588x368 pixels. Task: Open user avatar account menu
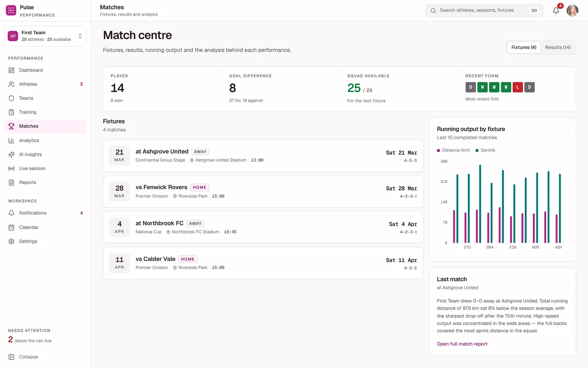[572, 10]
